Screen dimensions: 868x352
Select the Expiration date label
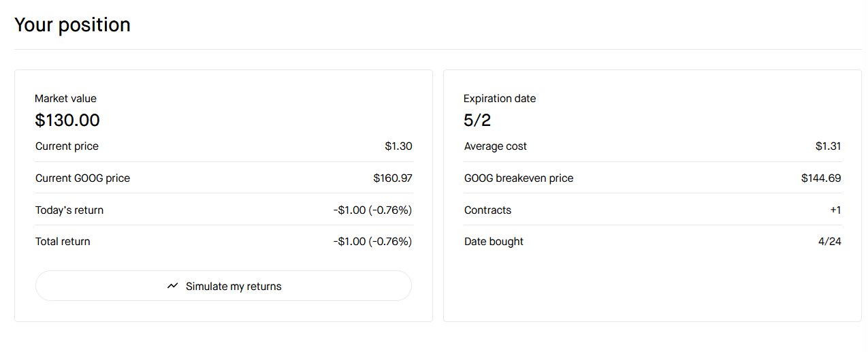(x=500, y=99)
